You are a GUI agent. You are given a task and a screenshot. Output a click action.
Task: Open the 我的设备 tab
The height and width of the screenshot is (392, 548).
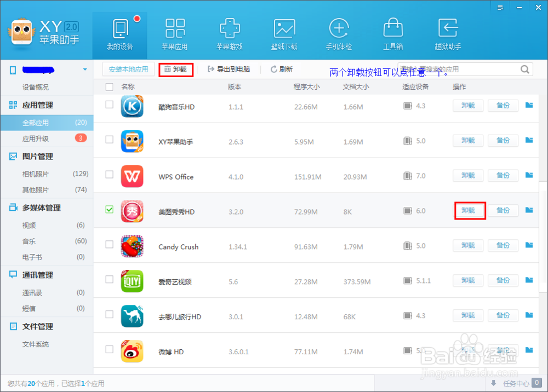click(120, 36)
